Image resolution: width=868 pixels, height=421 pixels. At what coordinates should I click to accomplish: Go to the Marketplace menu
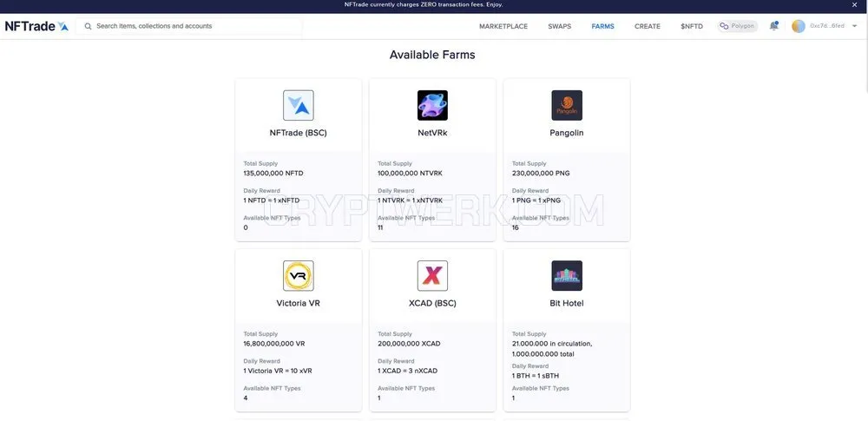503,26
